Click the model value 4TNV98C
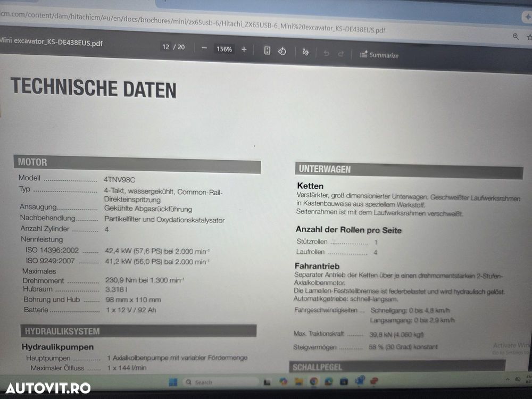This screenshot has height=399, width=532. (119, 179)
